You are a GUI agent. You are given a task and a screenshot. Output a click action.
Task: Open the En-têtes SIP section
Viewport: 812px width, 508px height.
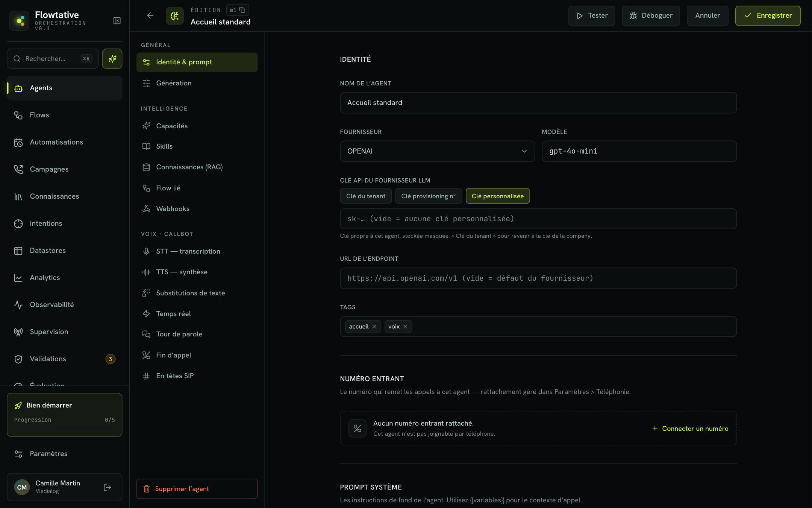[x=197, y=376]
